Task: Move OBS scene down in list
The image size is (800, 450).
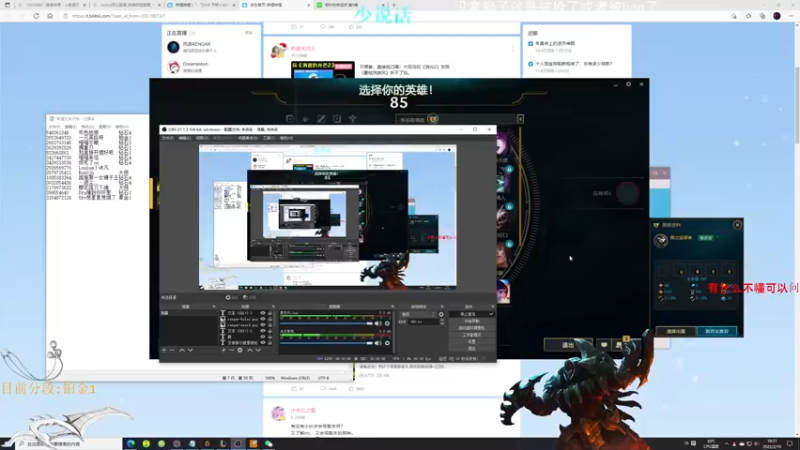Action: click(x=190, y=350)
